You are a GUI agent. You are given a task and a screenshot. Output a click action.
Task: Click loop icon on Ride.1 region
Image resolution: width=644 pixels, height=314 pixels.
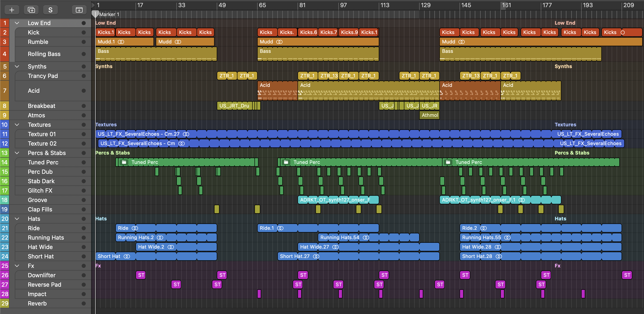coord(280,228)
